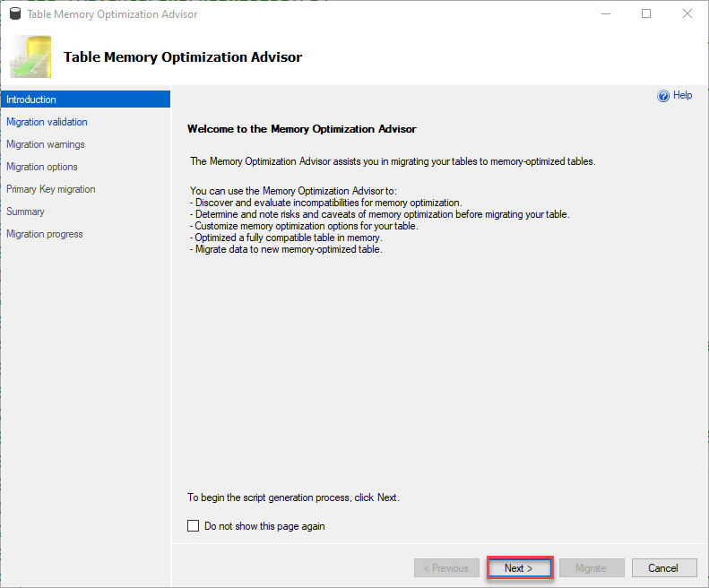Cancel the advisor wizard
Screen dimensions: 709x588
pos(664,568)
